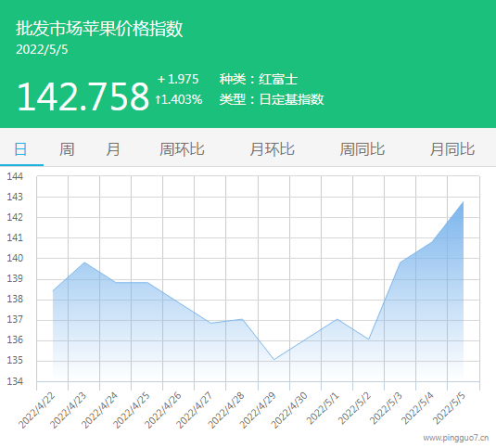Click the 2022/5/3 data point

401,262
